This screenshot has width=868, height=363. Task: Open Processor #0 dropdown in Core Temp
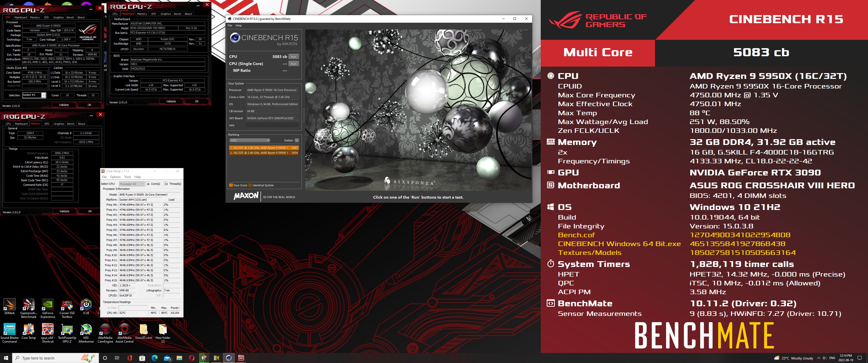(132, 184)
